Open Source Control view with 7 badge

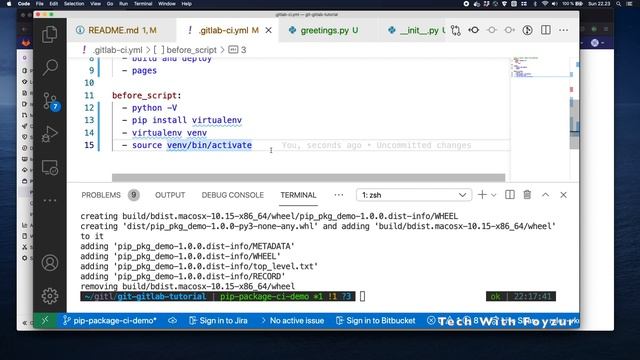pyautogui.click(x=50, y=101)
